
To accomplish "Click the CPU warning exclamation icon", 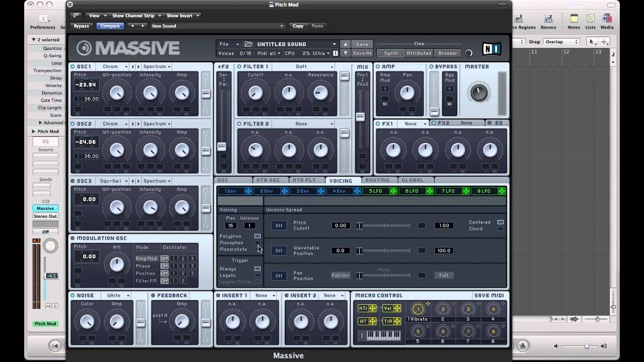I will tap(336, 53).
